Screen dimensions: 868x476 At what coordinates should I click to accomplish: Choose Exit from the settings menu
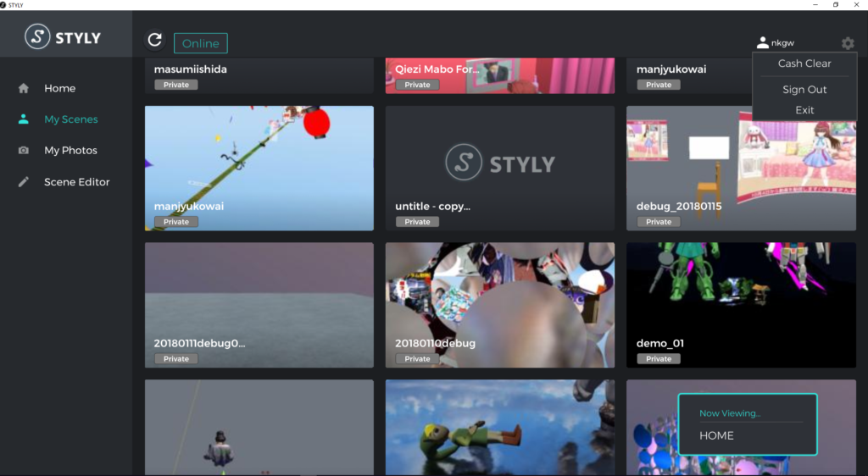pos(804,110)
